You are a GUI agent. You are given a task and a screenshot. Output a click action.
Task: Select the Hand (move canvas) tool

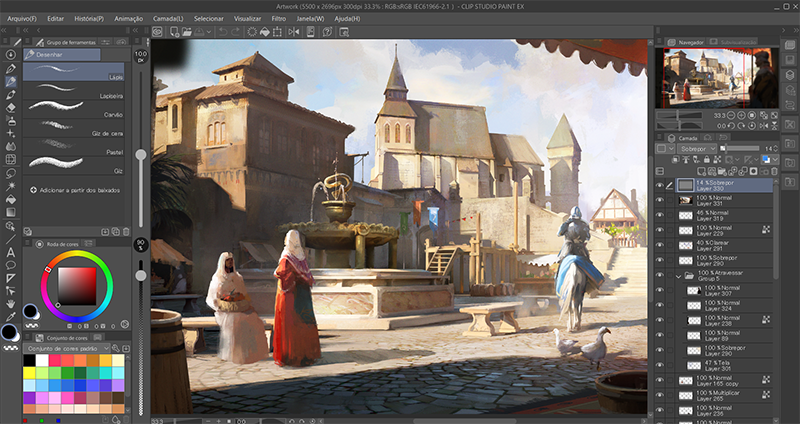[x=10, y=304]
